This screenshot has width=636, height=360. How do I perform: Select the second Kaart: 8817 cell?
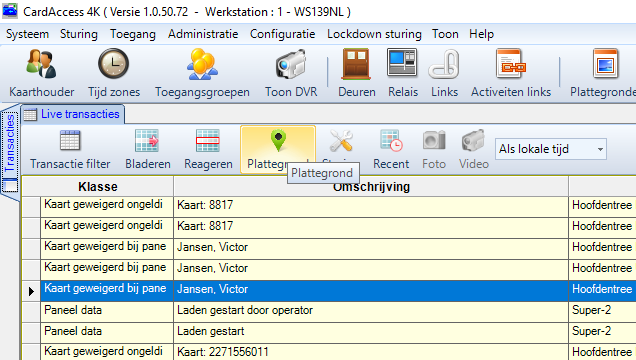click(x=371, y=228)
